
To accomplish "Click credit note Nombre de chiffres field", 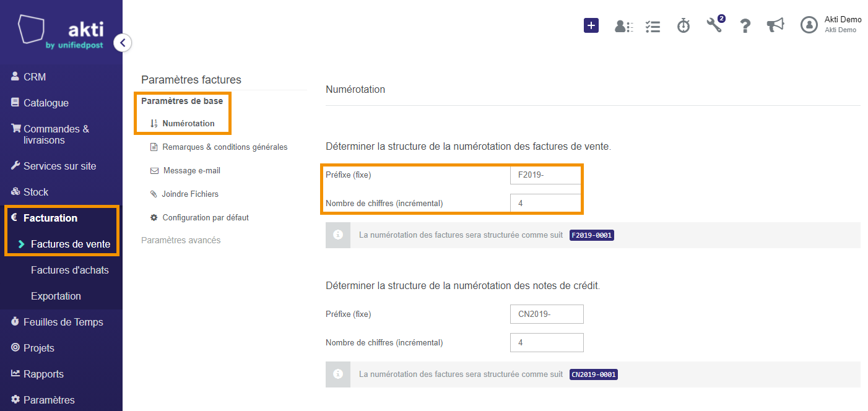I will 547,342.
